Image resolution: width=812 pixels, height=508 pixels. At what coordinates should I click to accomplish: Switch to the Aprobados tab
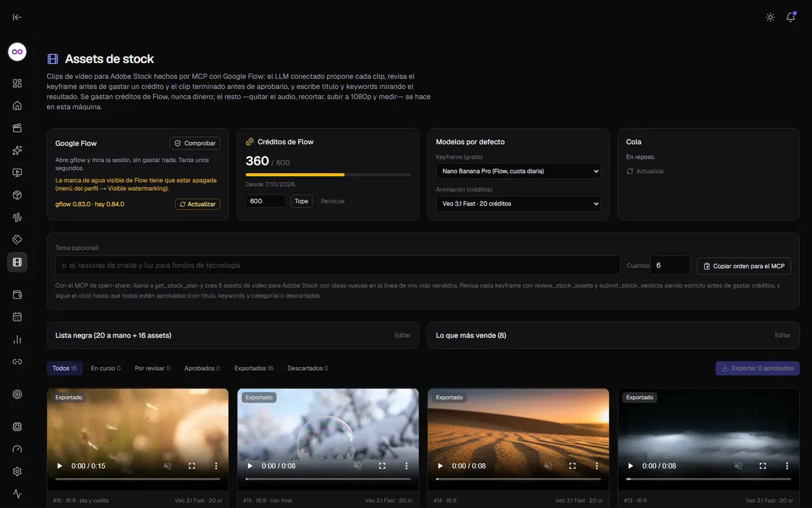[x=202, y=369]
